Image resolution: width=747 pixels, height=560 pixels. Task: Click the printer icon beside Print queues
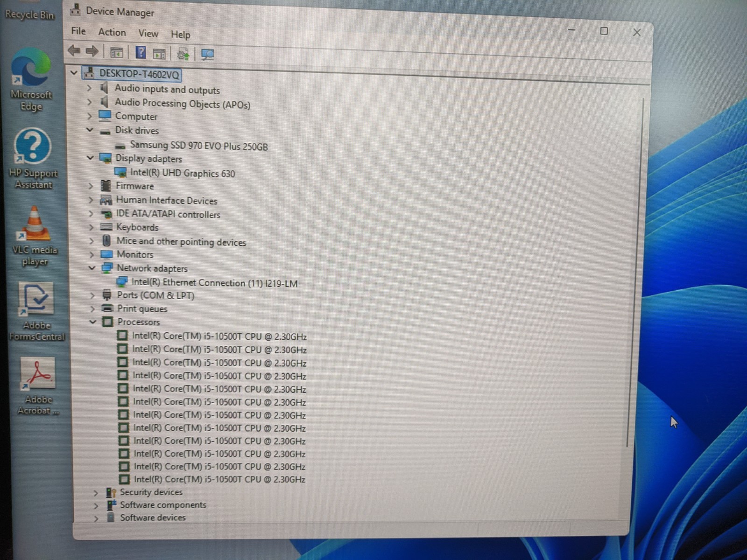[107, 308]
